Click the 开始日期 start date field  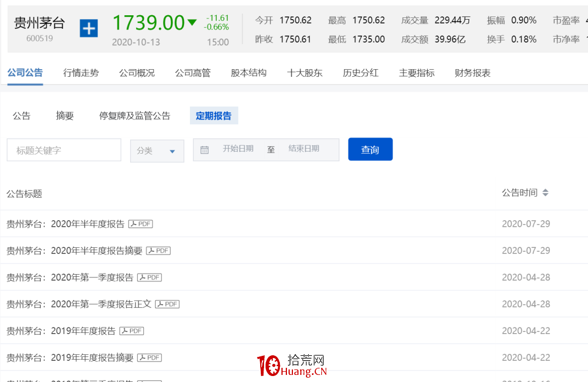[238, 149]
